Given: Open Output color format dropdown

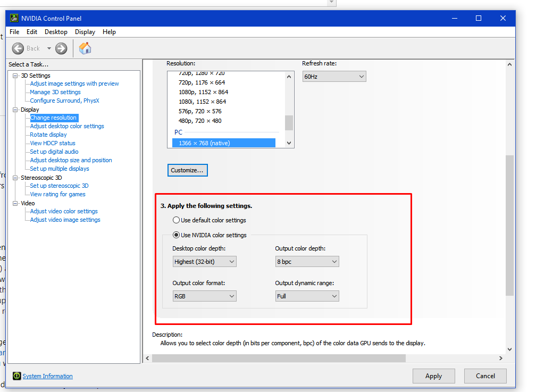Looking at the screenshot, I should [204, 296].
